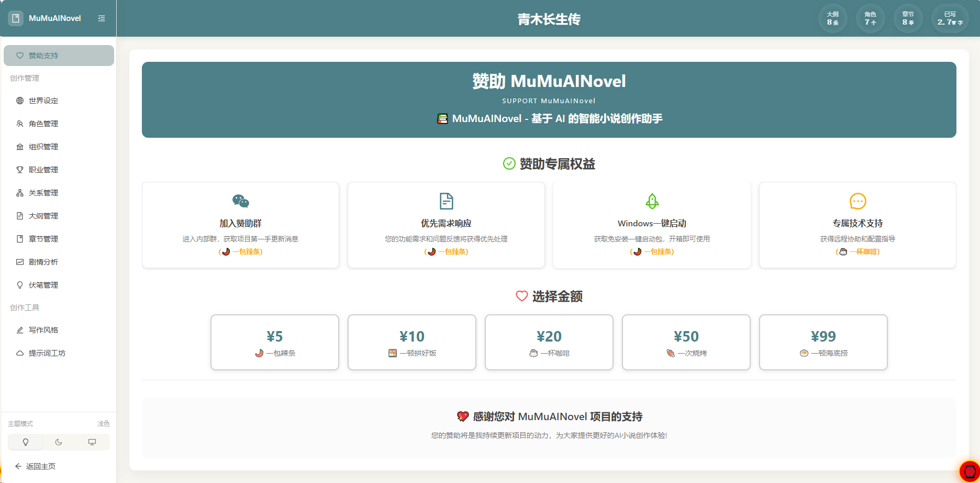Screen dimensions: 980x483
Task: Click the hierarchy icon for 关系管理
Action: click(20, 193)
